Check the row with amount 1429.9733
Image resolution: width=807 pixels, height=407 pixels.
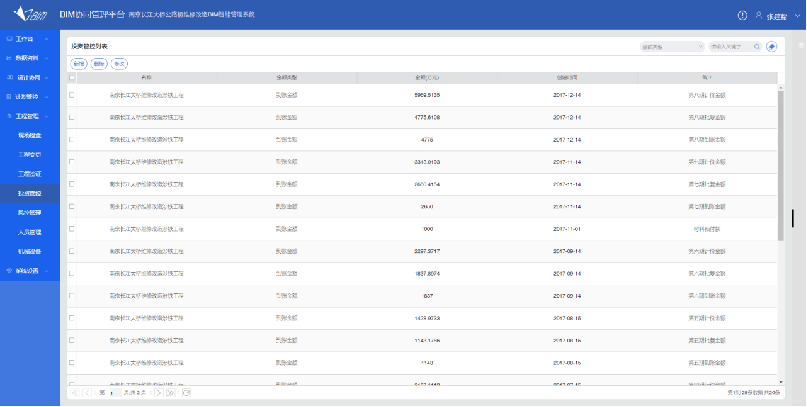pyautogui.click(x=72, y=318)
